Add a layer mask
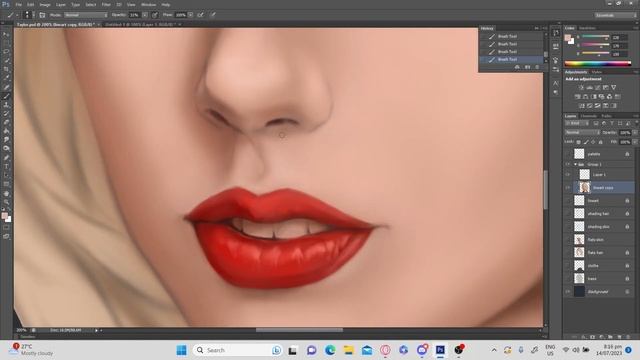The width and height of the screenshot is (640, 360). [592, 337]
